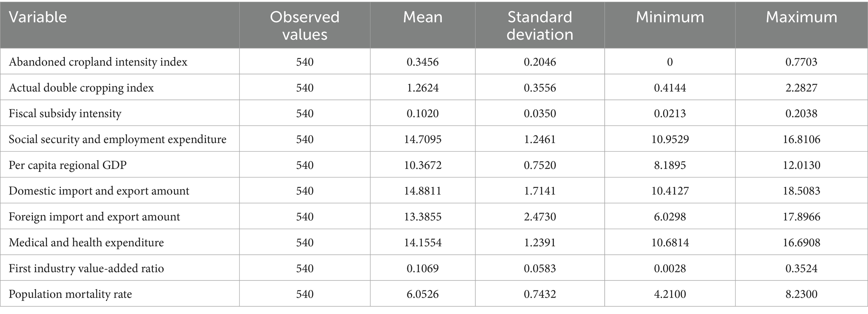Click the Actual double cropping index label

tap(81, 88)
